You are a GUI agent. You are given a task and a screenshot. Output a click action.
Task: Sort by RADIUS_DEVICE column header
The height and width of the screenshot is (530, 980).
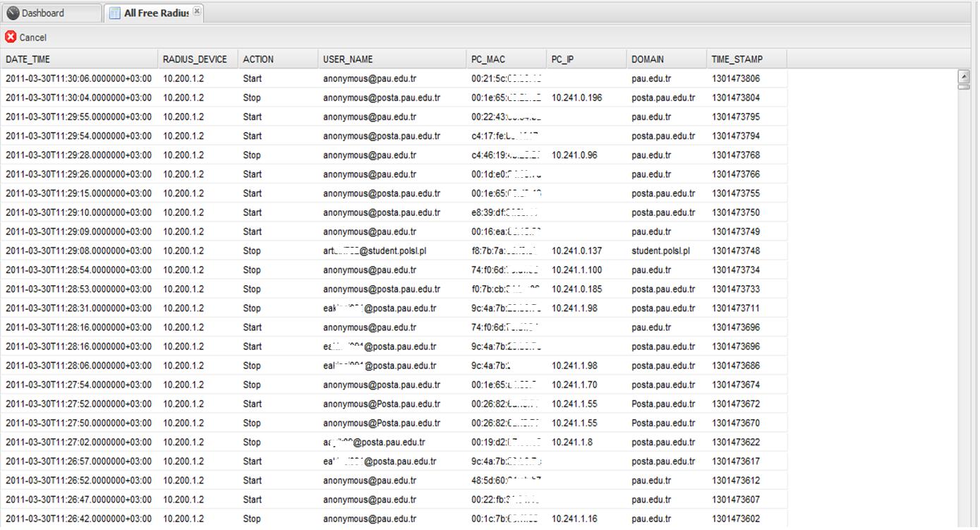(198, 59)
